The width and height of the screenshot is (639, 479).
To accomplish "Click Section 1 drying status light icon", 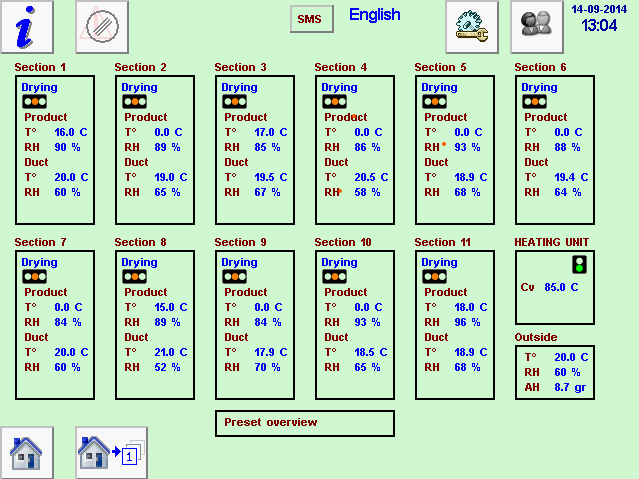I will [35, 102].
